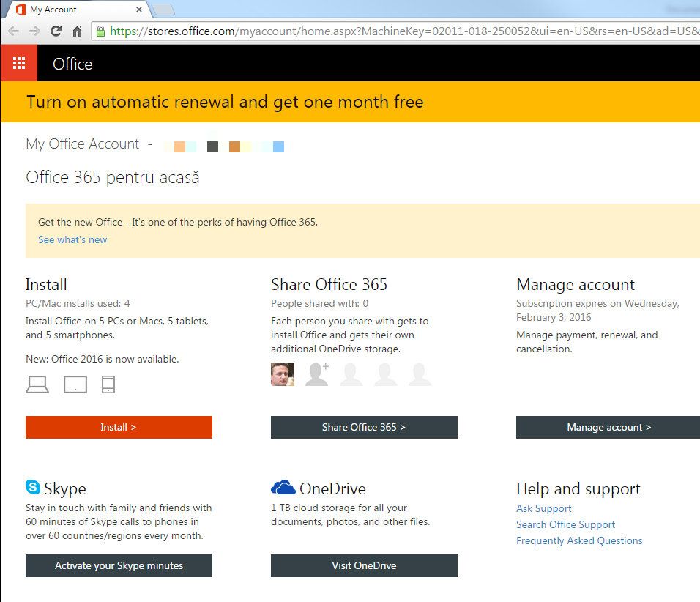Open Frequently Asked Questions link
Viewport: 700px width, 602px height.
click(x=579, y=540)
